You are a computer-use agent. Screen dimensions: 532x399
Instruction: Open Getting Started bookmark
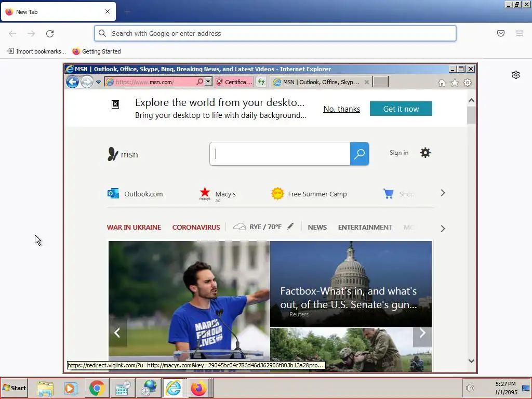96,51
